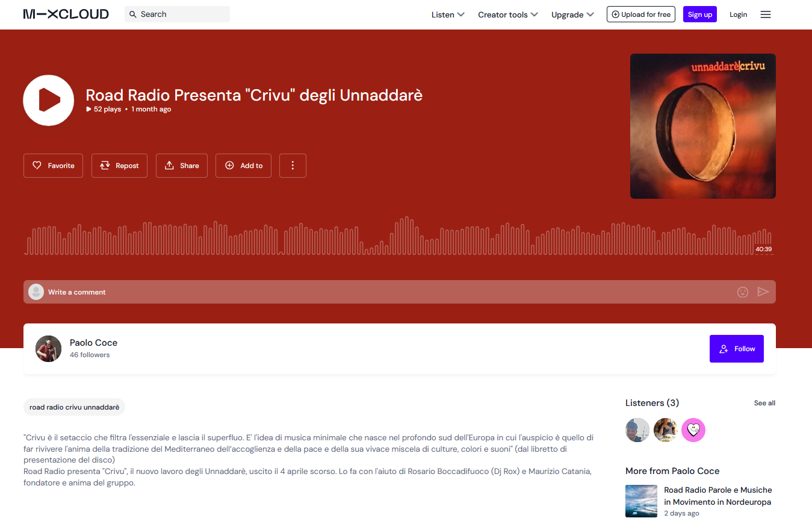
Task: Click the 40:39 duration label
Action: (x=763, y=249)
